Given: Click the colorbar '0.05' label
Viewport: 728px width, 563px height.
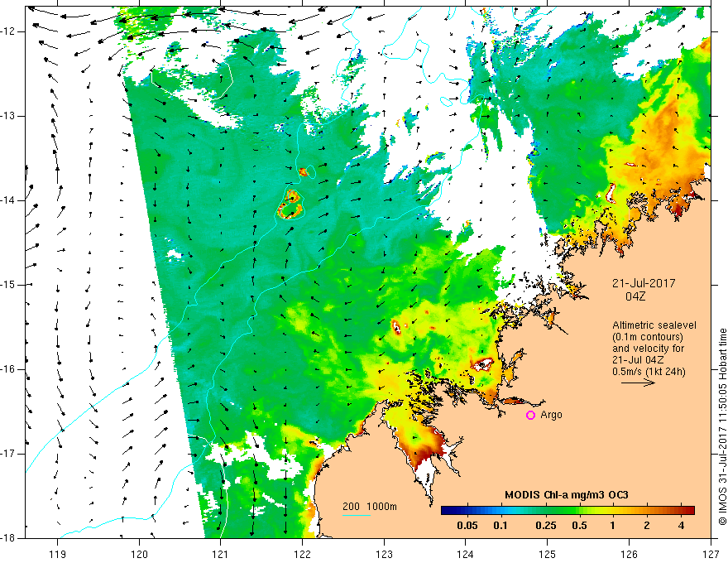Looking at the screenshot, I should pos(467,526).
